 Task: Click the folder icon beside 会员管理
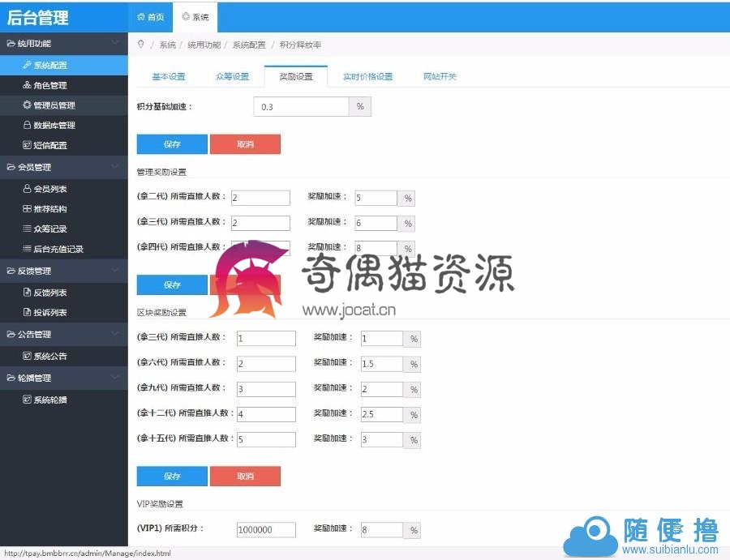11,167
